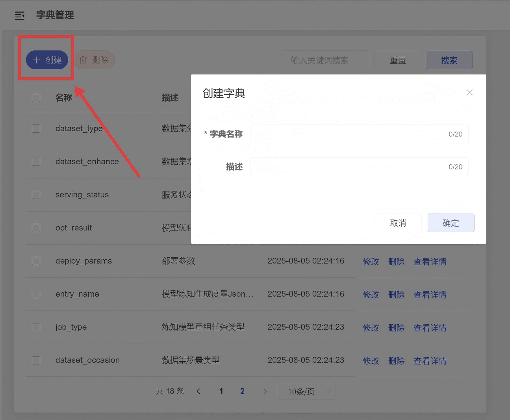Screen dimensions: 510x420
Task: Focus the 字典名称 input field
Action: pyautogui.click(x=347, y=134)
